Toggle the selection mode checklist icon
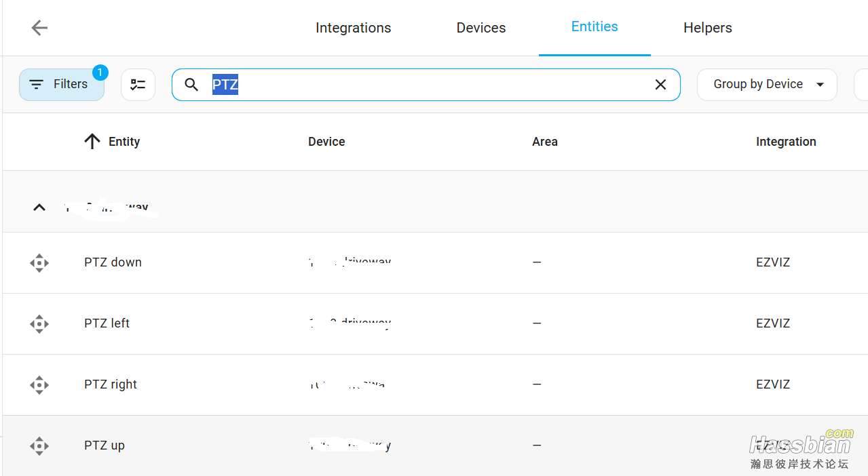Image resolution: width=868 pixels, height=476 pixels. pos(138,85)
